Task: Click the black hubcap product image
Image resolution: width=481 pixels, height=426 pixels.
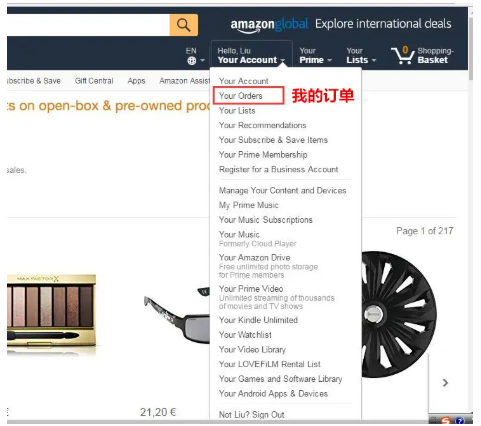Action: 397,314
